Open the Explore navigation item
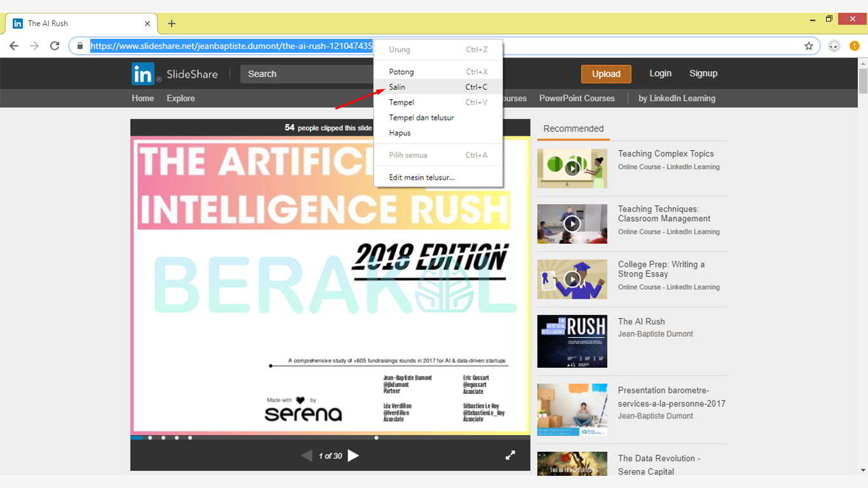The image size is (868, 488). (180, 98)
